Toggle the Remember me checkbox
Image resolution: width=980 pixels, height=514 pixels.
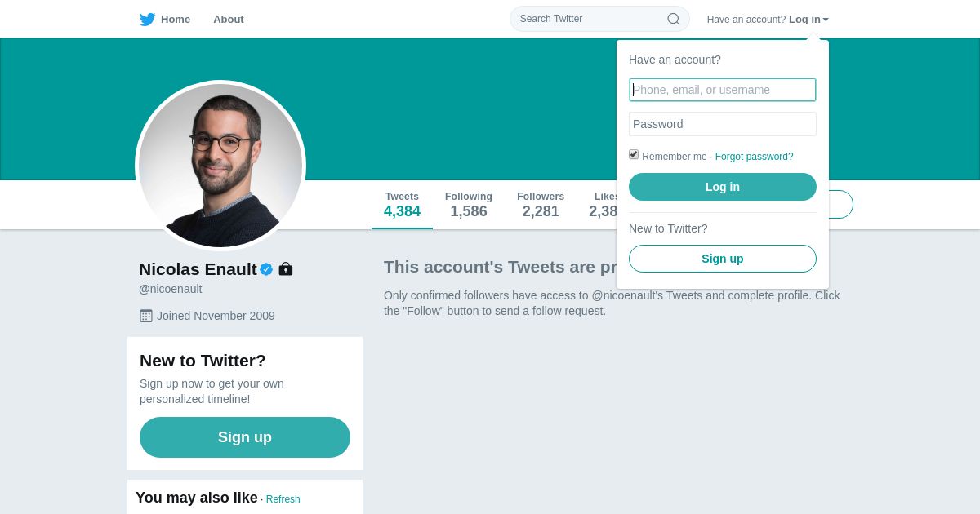point(634,154)
